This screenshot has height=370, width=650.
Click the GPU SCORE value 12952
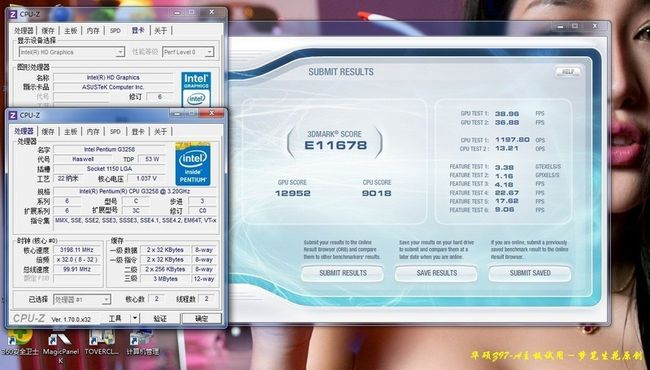293,193
